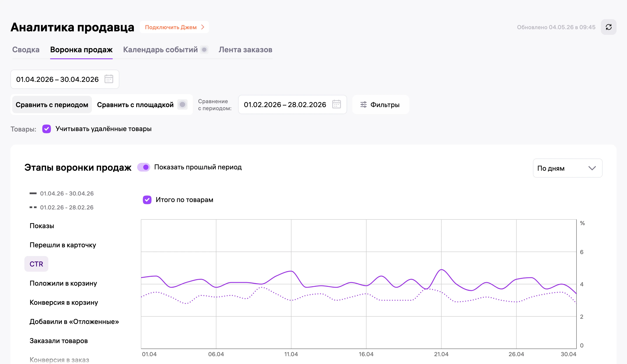Viewport: 627px width, 364px height.
Task: Toggle Учитывать удалённые товары checkbox
Action: 47,129
